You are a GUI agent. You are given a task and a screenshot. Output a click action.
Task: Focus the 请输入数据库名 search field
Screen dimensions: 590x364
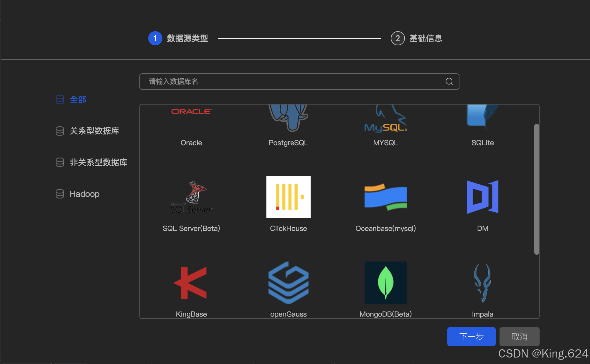(292, 82)
